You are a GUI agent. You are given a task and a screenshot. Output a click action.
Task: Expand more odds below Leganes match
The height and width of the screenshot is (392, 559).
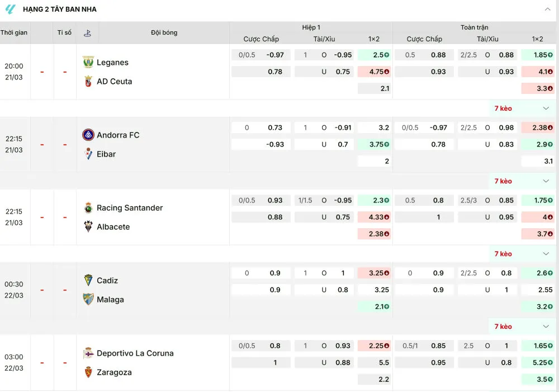point(546,108)
